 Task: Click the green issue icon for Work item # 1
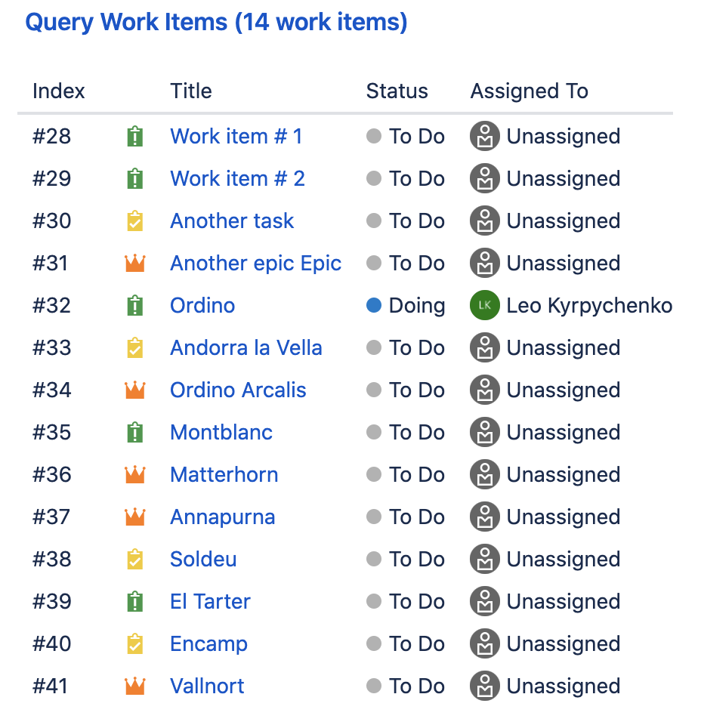tap(134, 137)
